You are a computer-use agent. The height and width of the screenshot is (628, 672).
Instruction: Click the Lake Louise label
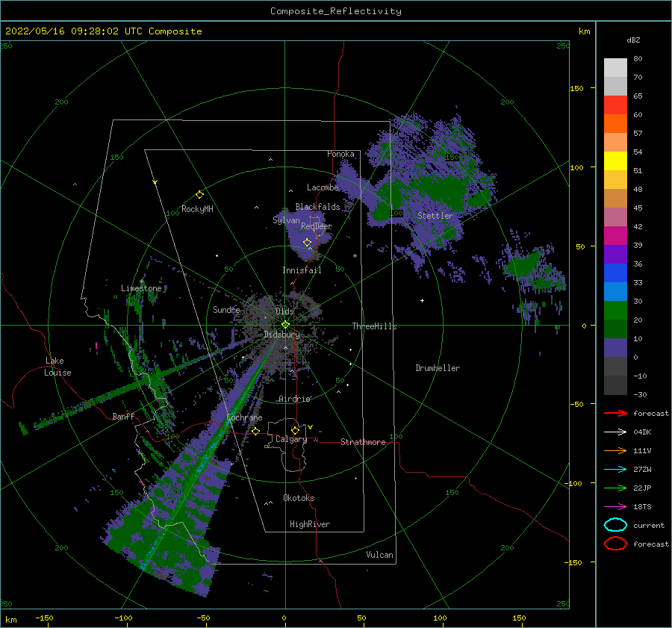point(57,367)
